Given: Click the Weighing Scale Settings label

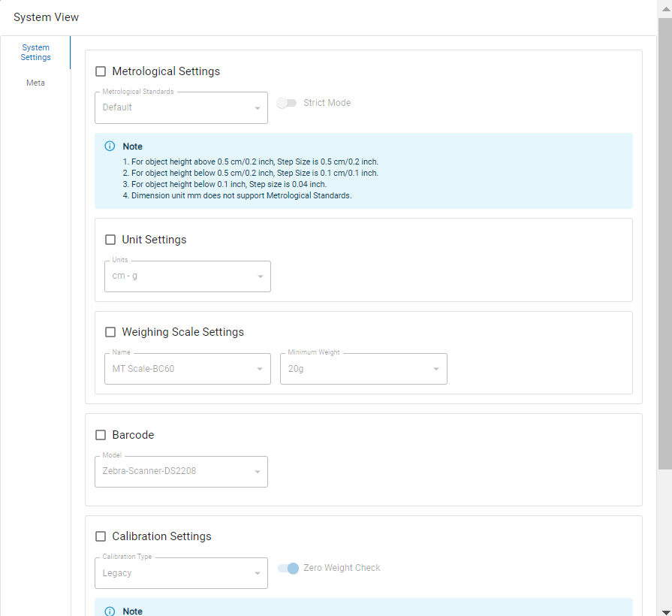Looking at the screenshot, I should 182,332.
